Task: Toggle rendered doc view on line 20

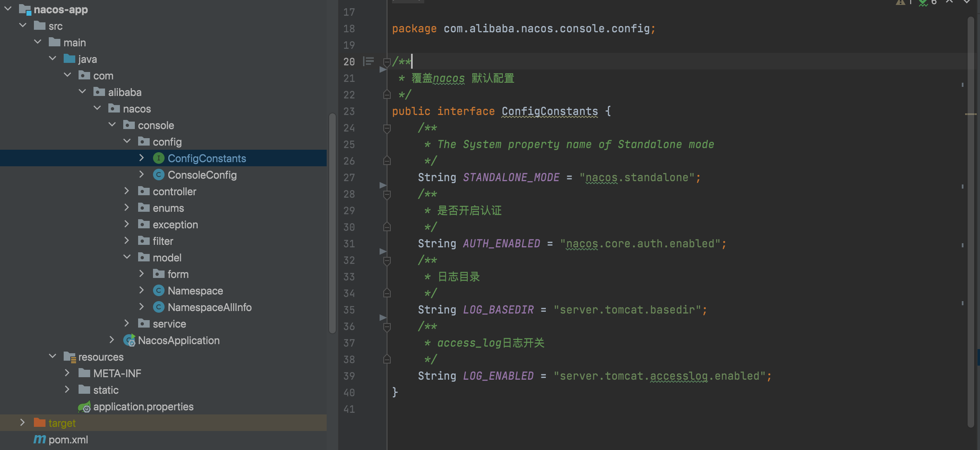Action: pyautogui.click(x=368, y=62)
